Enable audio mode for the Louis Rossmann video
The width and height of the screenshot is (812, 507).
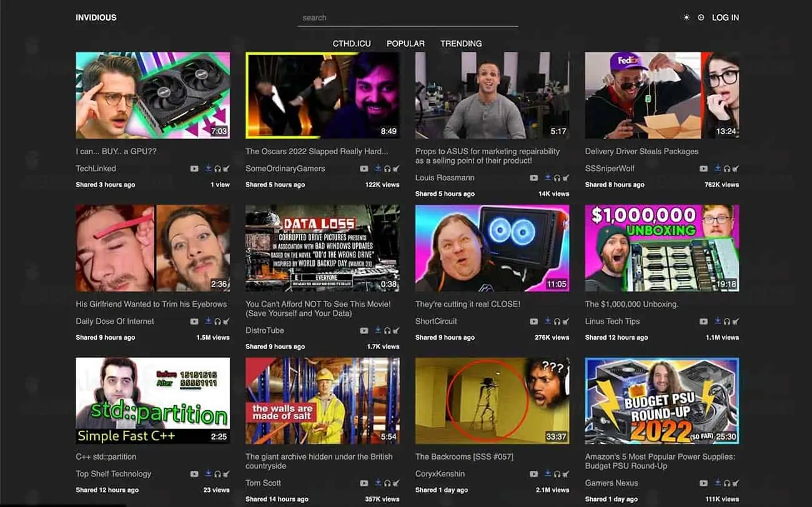pyautogui.click(x=557, y=178)
